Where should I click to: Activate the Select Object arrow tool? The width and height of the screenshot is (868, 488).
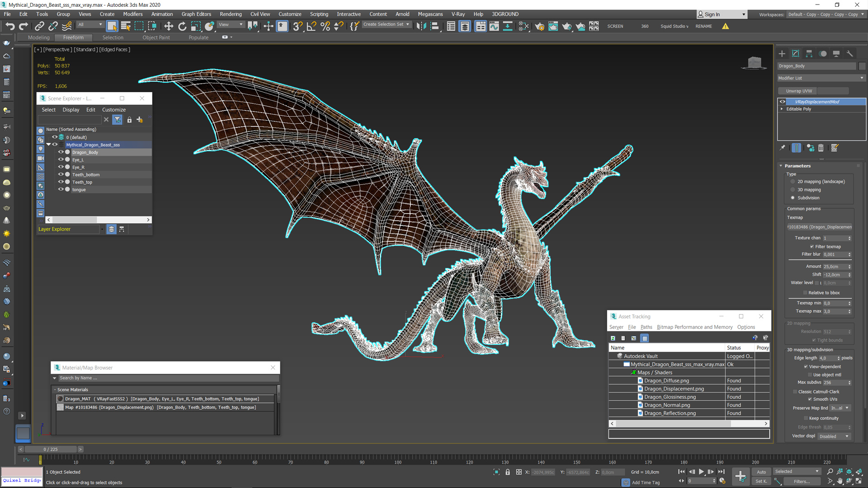[112, 26]
